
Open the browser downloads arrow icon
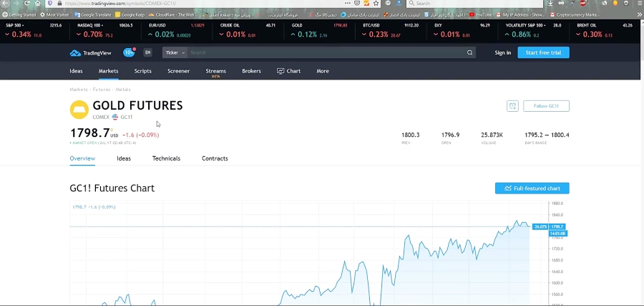pos(550,4)
